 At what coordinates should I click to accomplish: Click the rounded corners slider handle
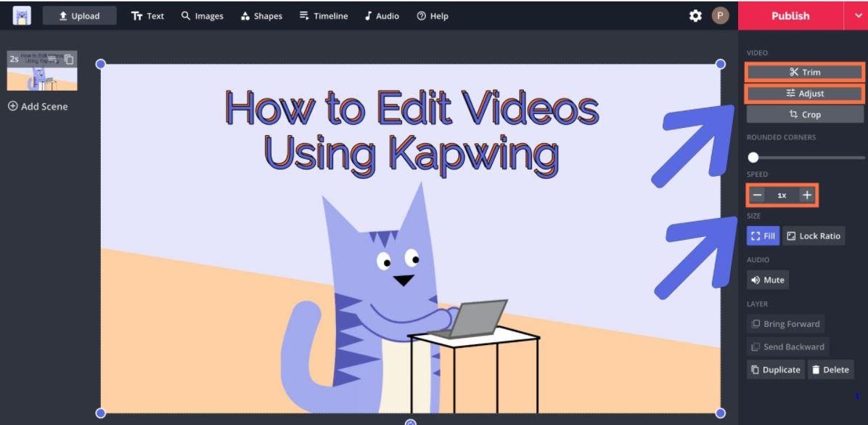[x=753, y=158]
